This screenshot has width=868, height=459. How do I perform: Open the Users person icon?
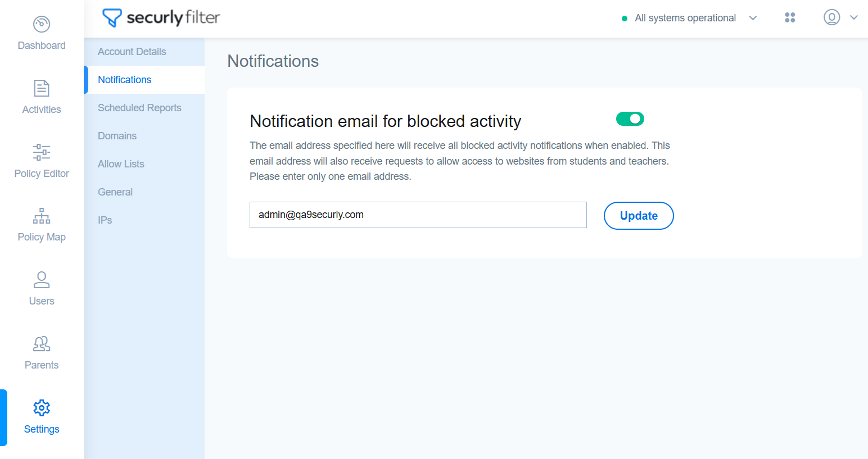(42, 280)
